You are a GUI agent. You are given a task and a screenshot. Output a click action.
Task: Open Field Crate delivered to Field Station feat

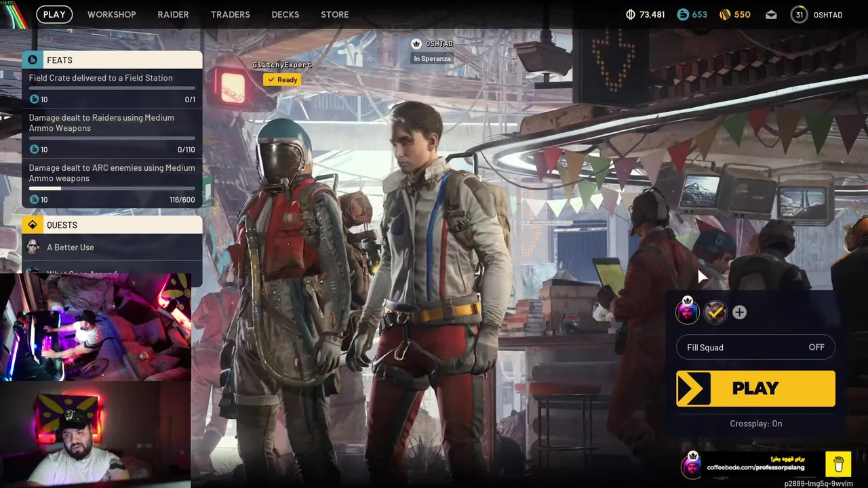(x=112, y=89)
